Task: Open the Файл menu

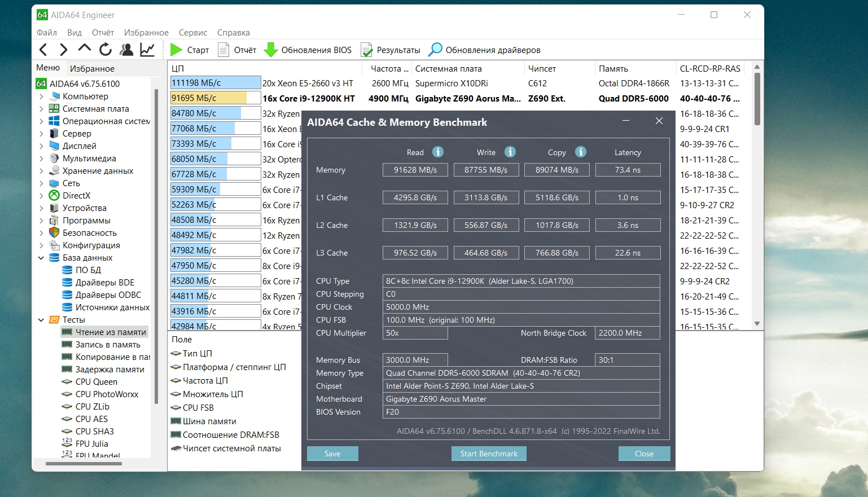Action: point(47,33)
